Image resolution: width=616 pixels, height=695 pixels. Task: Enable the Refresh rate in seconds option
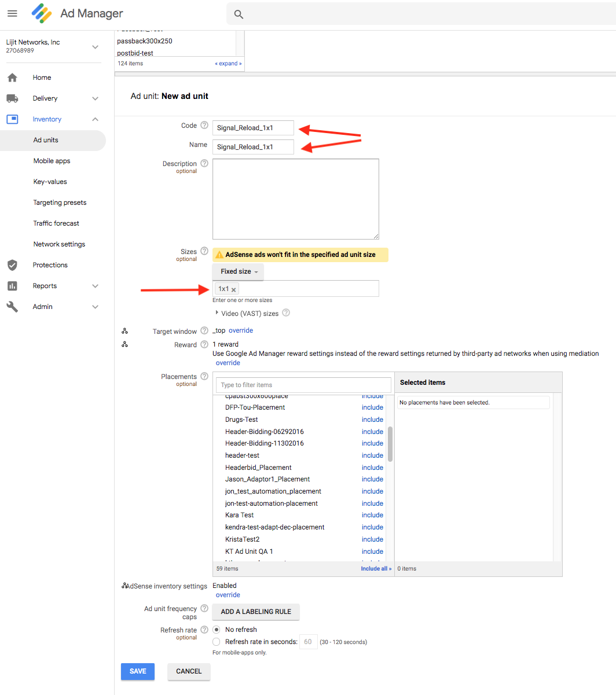tap(216, 641)
